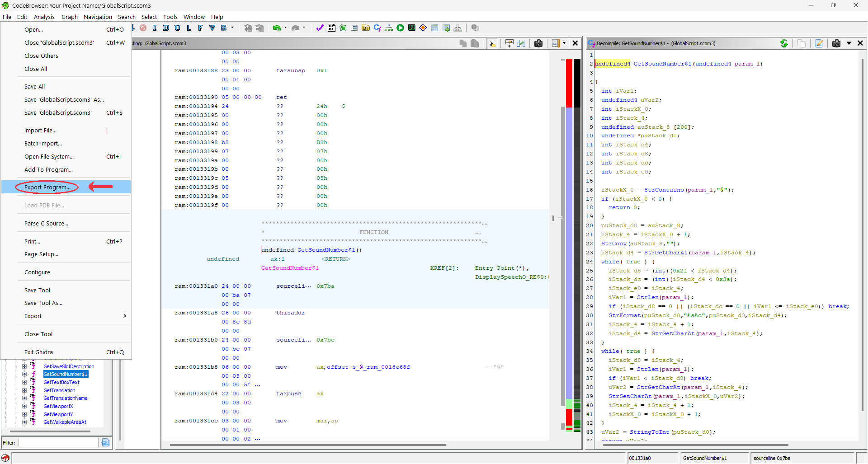Take a snapshot of the Listing panel
Image resolution: width=868 pixels, height=464 pixels.
click(538, 43)
